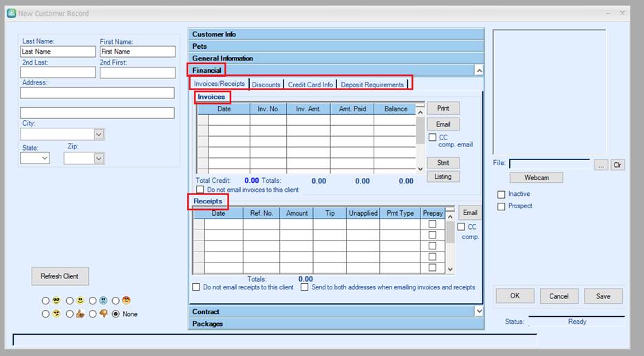644x356 pixels.
Task: Select the sunglasses smiley face icon
Action: coord(56,300)
